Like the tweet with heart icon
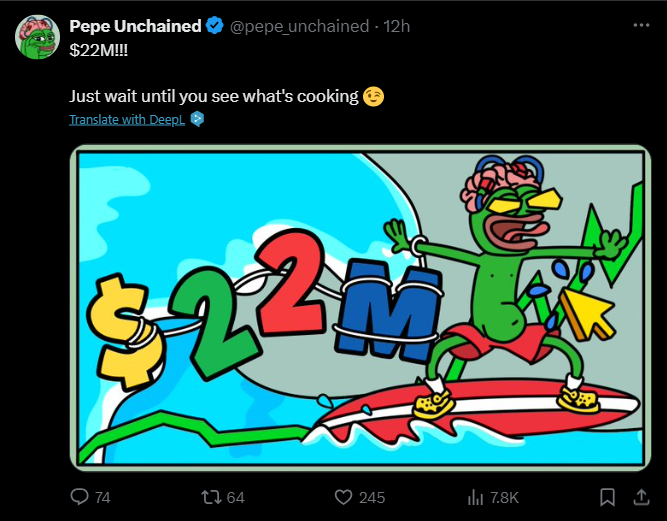The height and width of the screenshot is (521, 667). [x=343, y=497]
